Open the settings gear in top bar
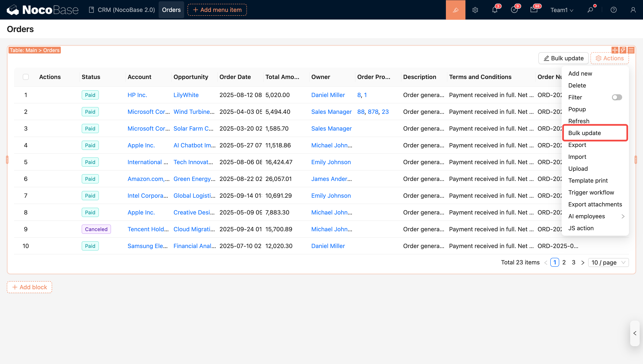 [x=475, y=10]
